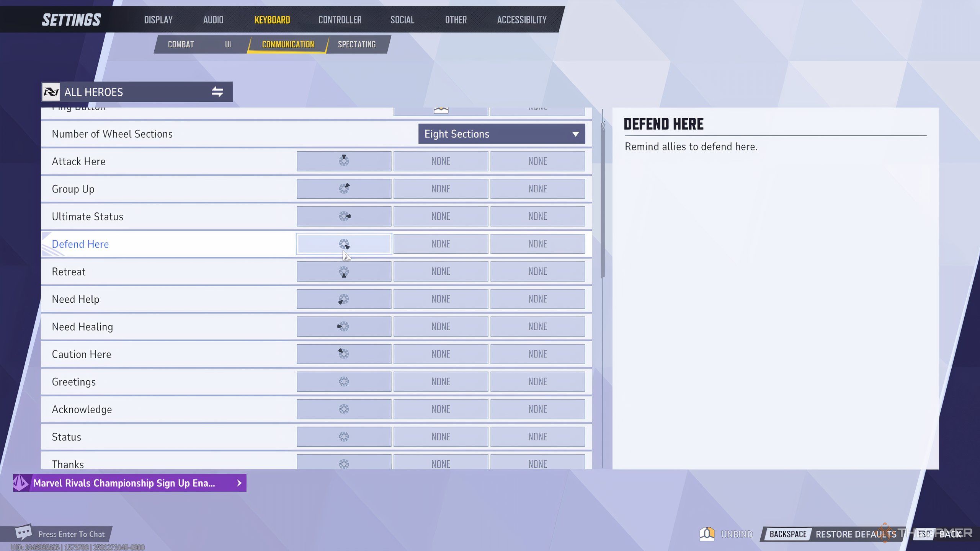Screen dimensions: 980x551
Task: Click the Acknowledge second keybind slot
Action: pos(440,409)
